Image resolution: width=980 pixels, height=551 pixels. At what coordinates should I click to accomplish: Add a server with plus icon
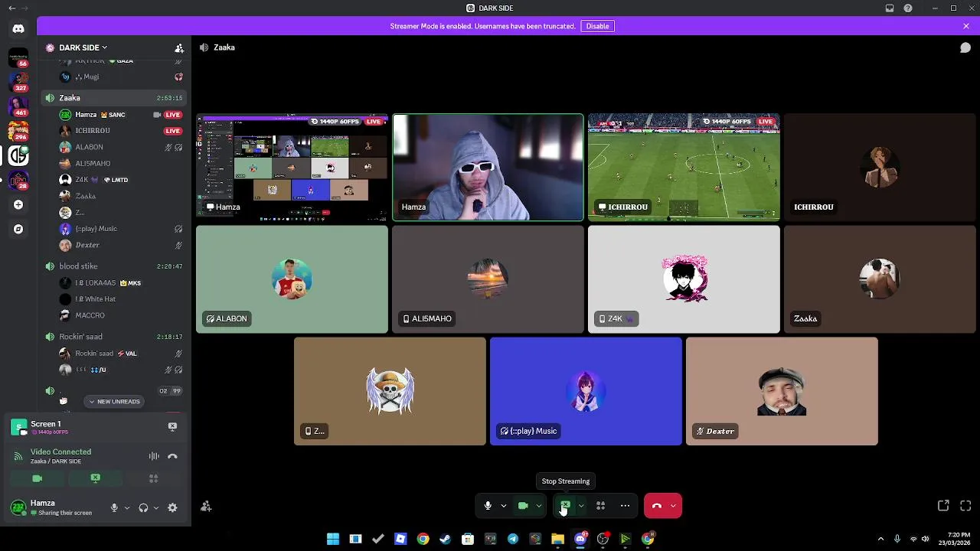tap(18, 204)
